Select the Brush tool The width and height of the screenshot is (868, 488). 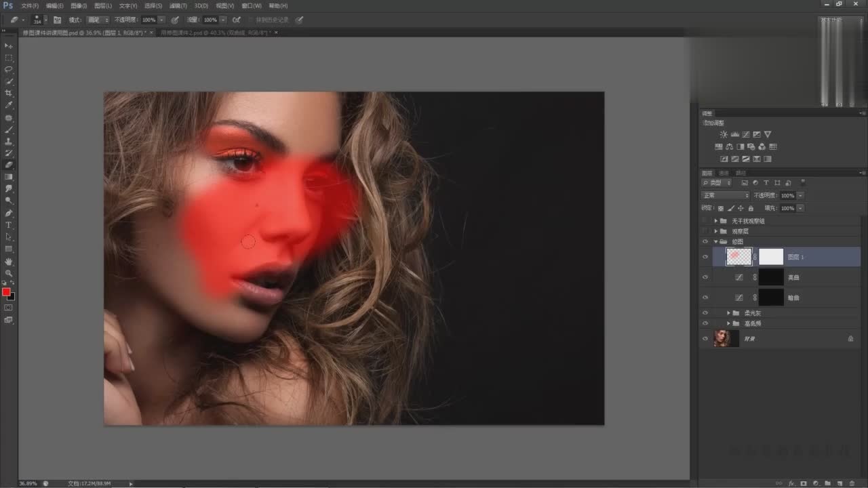[9, 129]
